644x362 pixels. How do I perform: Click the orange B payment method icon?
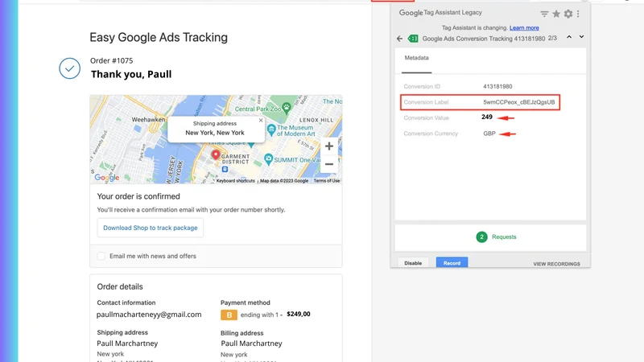229,315
